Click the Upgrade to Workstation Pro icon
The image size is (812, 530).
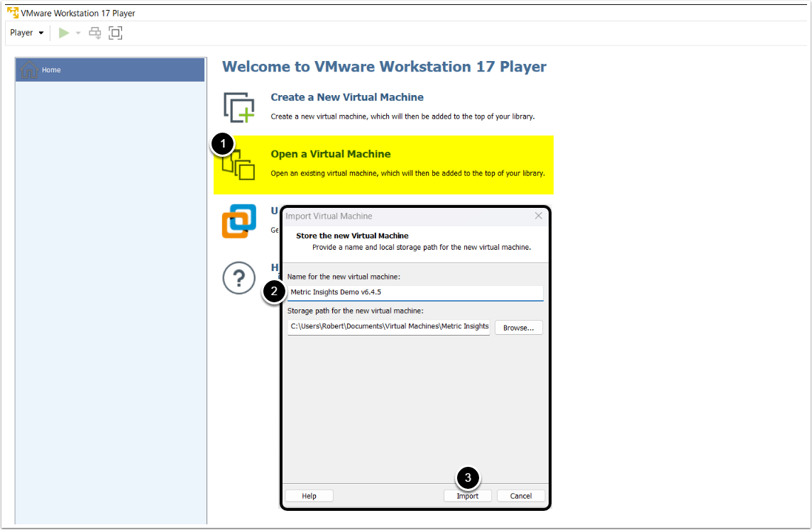238,221
